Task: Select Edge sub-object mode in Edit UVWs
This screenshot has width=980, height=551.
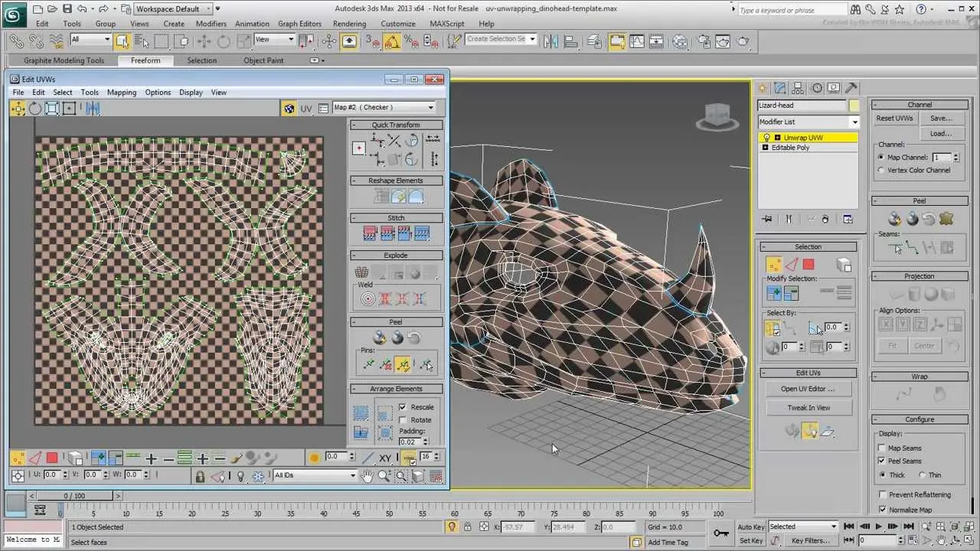Action: point(35,458)
